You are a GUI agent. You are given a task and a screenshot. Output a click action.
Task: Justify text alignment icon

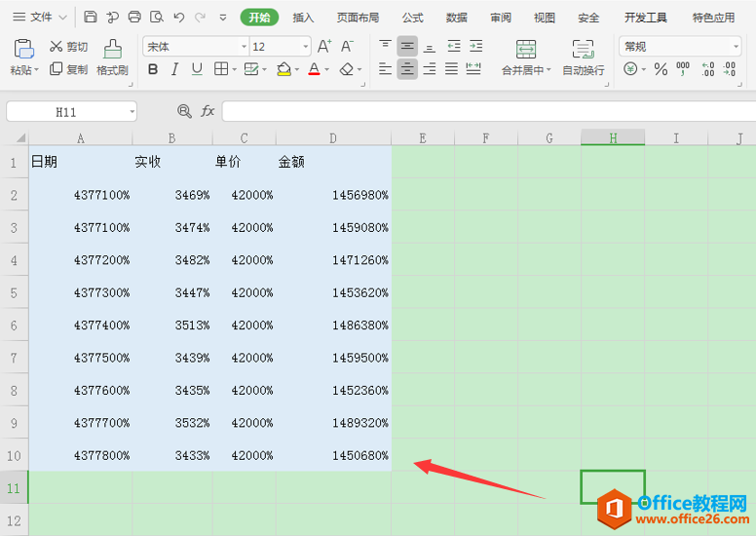[x=451, y=69]
